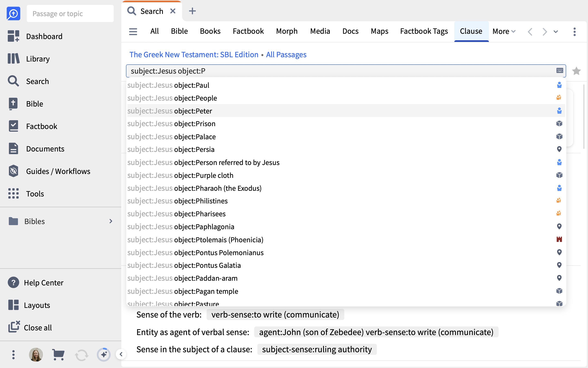The height and width of the screenshot is (368, 588).
Task: Select suggestion object:Ptolemais (Phoenicia)
Action: [x=346, y=239]
